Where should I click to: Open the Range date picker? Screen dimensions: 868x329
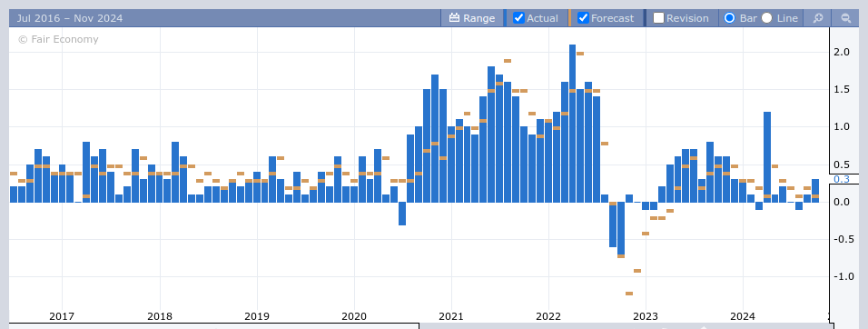tap(472, 18)
